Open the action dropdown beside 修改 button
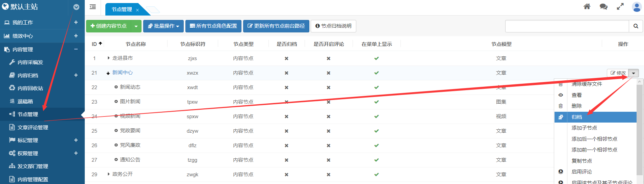The width and height of the screenshot is (644, 184). (634, 73)
